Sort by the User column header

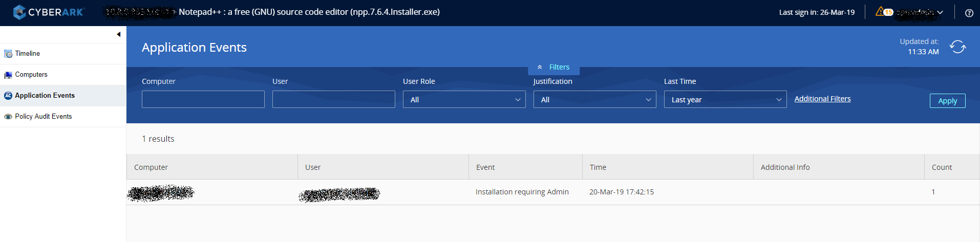pos(383,167)
